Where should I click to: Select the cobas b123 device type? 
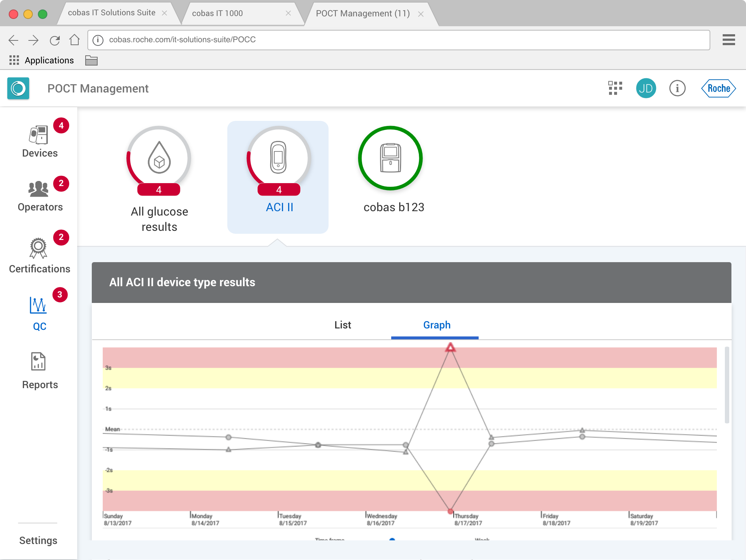point(390,158)
